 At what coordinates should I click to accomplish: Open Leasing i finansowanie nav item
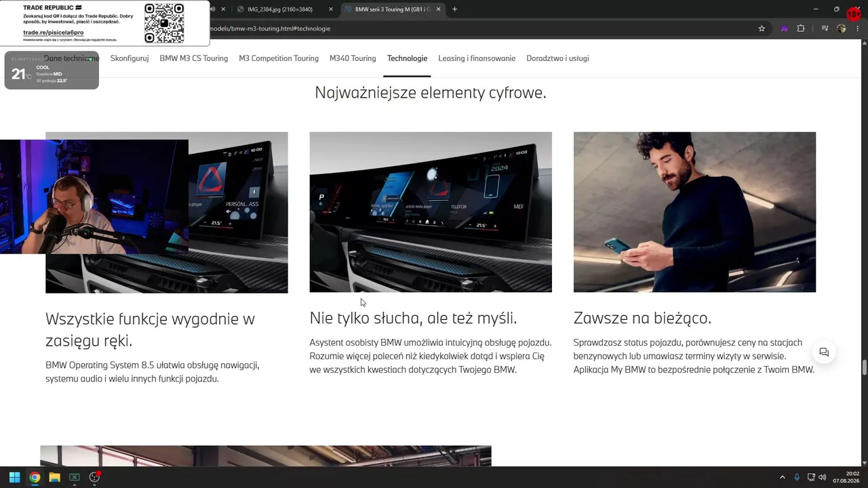coord(477,58)
